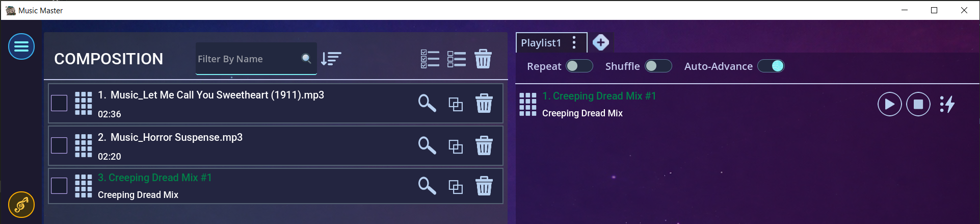Select the Creeping Dread Mix #1 checkbox
The width and height of the screenshot is (980, 224).
(59, 186)
